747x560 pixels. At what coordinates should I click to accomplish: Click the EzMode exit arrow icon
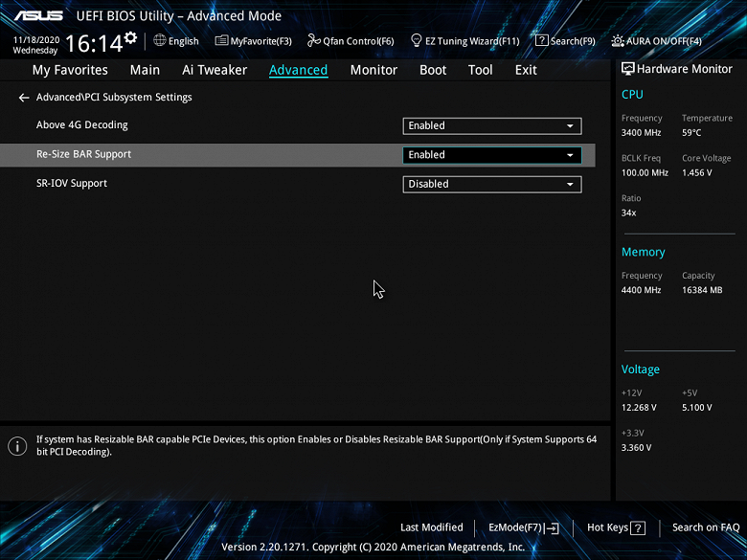click(552, 527)
